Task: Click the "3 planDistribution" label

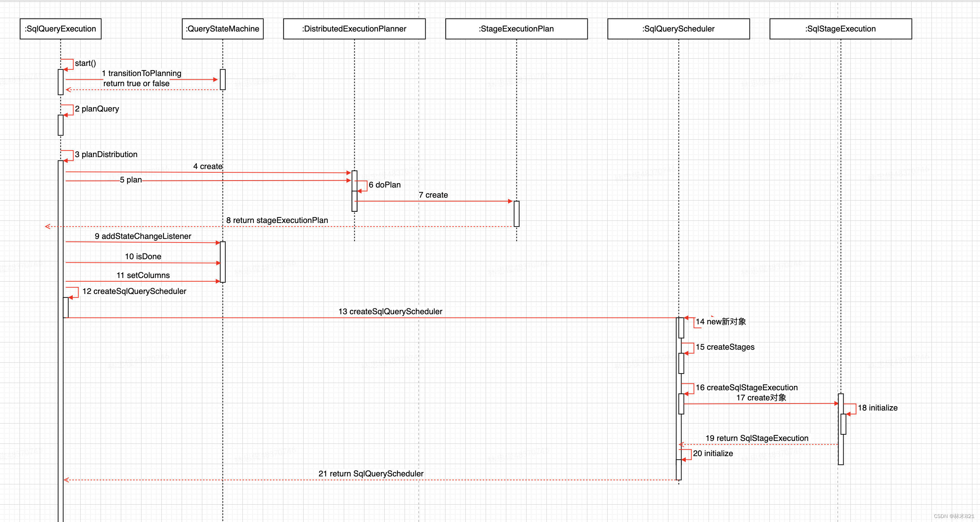Action: 106,155
